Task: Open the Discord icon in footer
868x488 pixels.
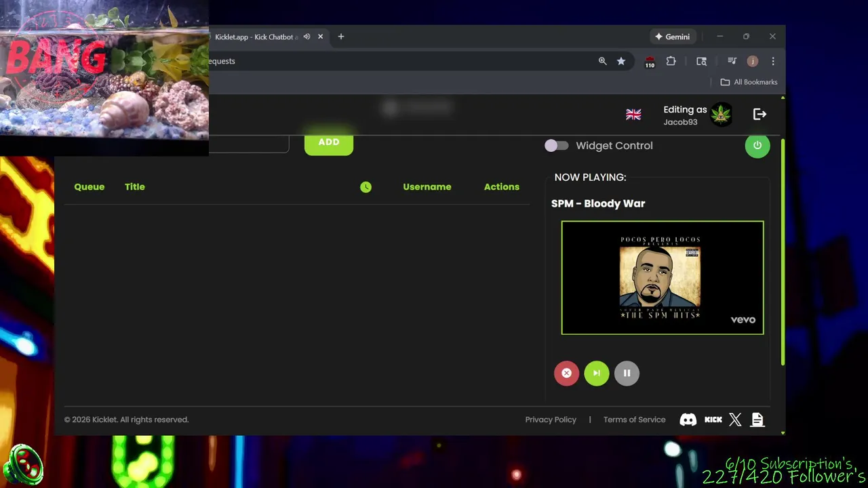Action: point(688,420)
